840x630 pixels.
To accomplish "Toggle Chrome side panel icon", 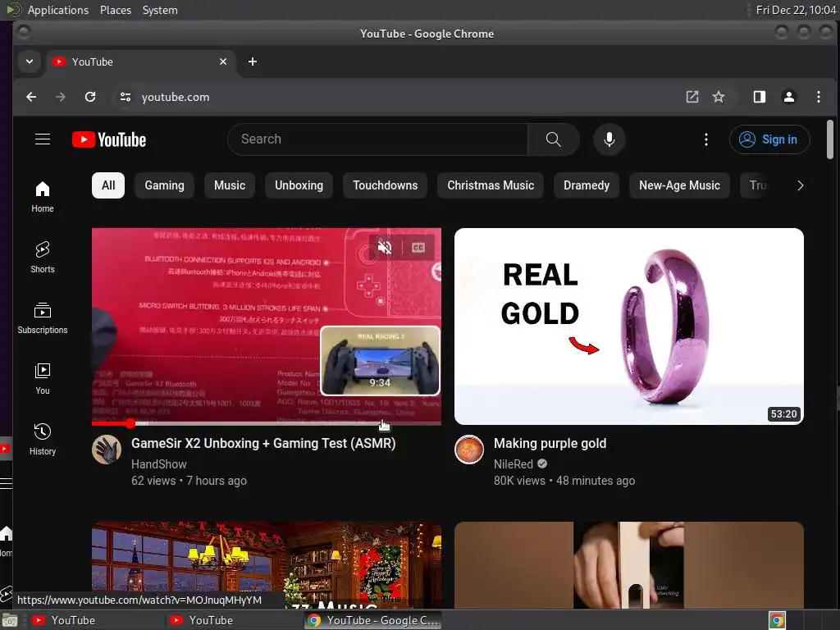I will [759, 97].
